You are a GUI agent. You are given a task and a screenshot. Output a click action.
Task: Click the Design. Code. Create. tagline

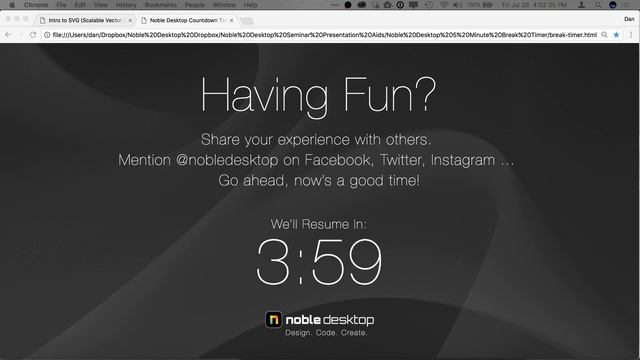[x=326, y=333]
